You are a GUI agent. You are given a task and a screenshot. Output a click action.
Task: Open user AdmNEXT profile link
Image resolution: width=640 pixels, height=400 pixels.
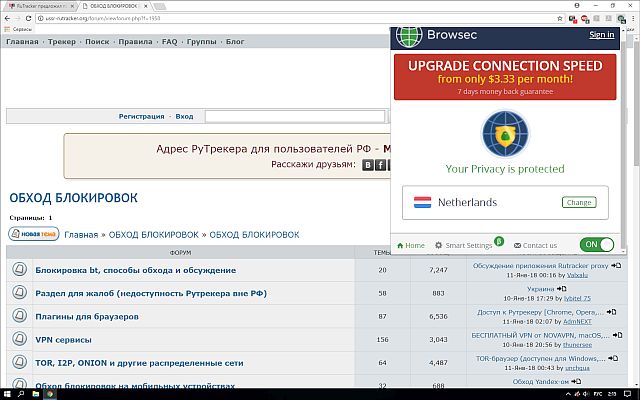[577, 322]
